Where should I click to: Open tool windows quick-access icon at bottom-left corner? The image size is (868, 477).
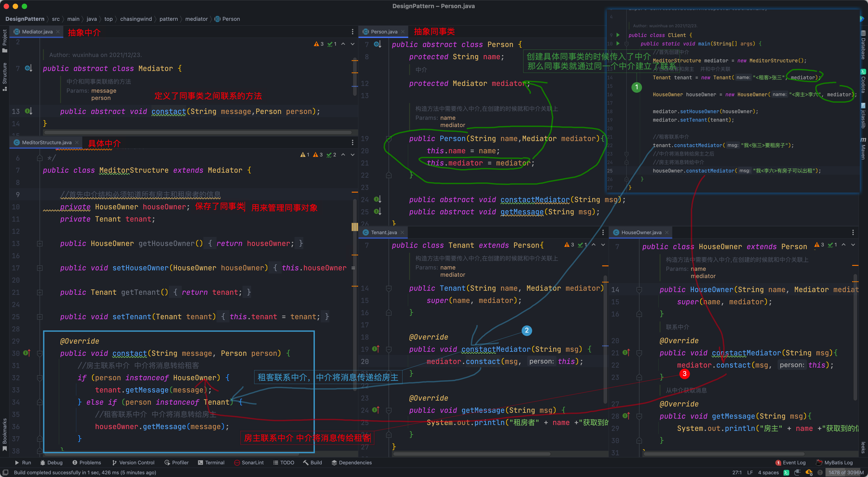(x=5, y=472)
